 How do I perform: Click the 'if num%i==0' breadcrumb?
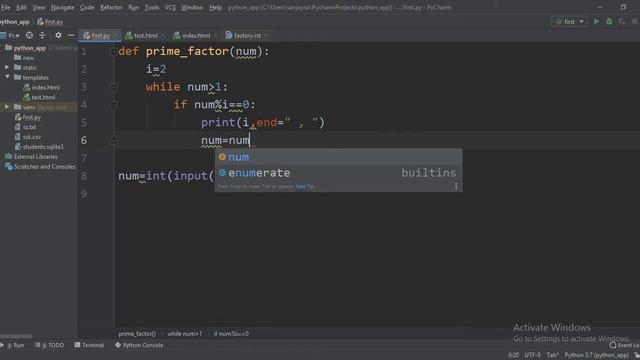[231, 333]
